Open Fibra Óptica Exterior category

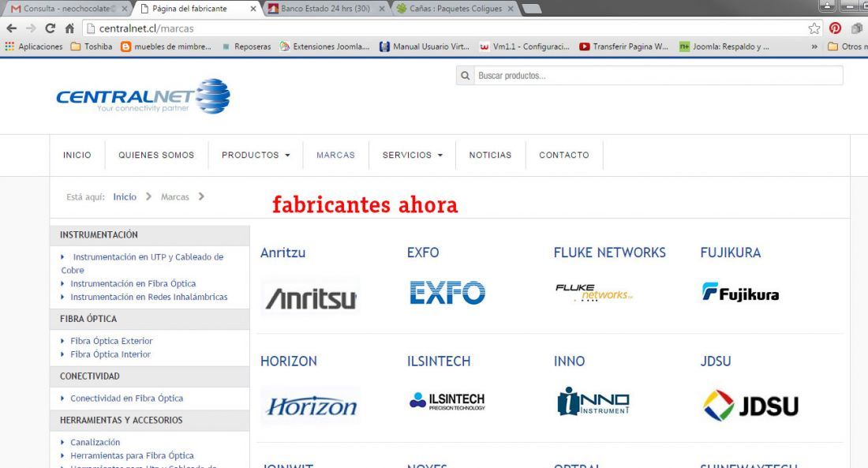pos(111,341)
